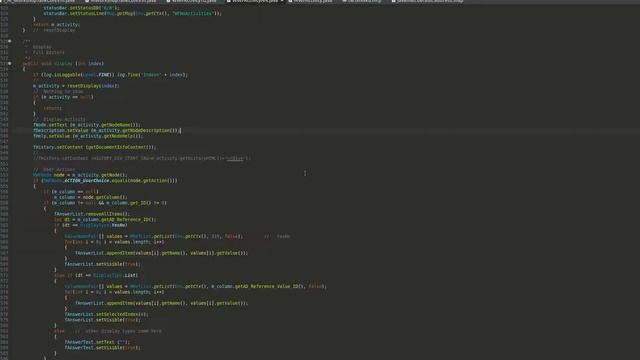
Task: Collapse the fold marker on the display(int index) method line
Action: [x=9, y=64]
